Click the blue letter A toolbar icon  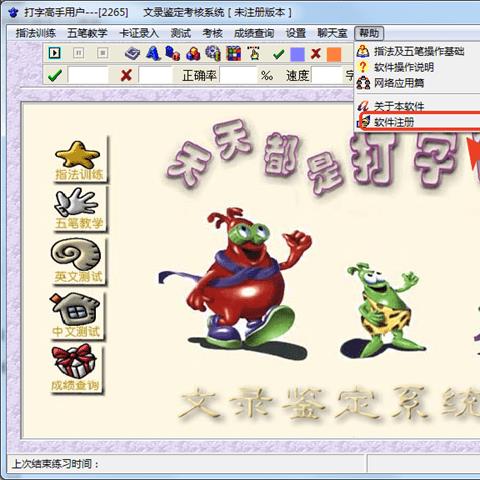click(x=153, y=54)
